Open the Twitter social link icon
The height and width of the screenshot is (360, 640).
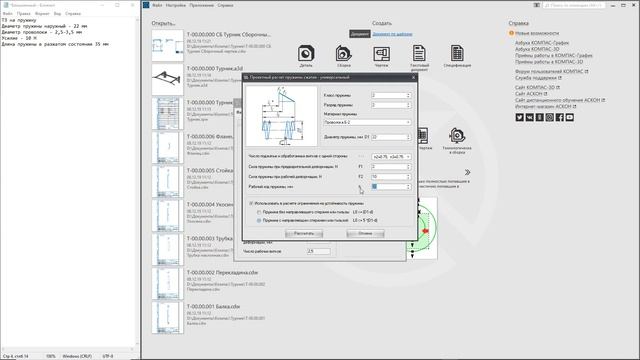519,117
